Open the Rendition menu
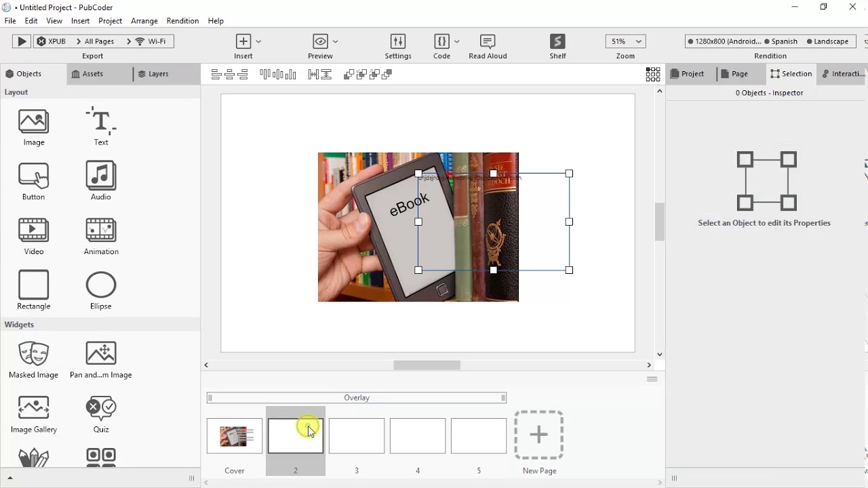Screen dimensions: 868x488 tap(182, 21)
